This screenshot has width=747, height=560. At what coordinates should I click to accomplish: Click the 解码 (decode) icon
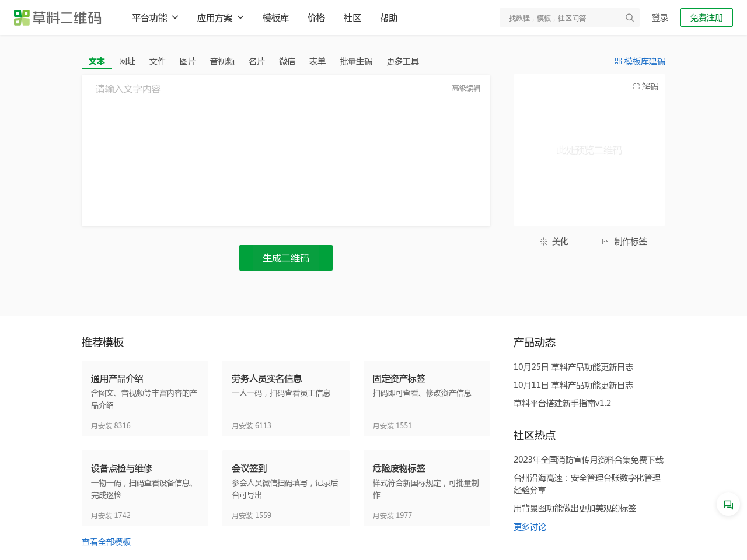(x=636, y=86)
